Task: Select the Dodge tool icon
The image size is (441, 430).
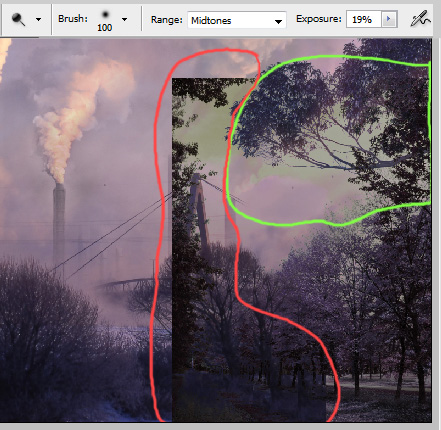Action: coord(18,19)
